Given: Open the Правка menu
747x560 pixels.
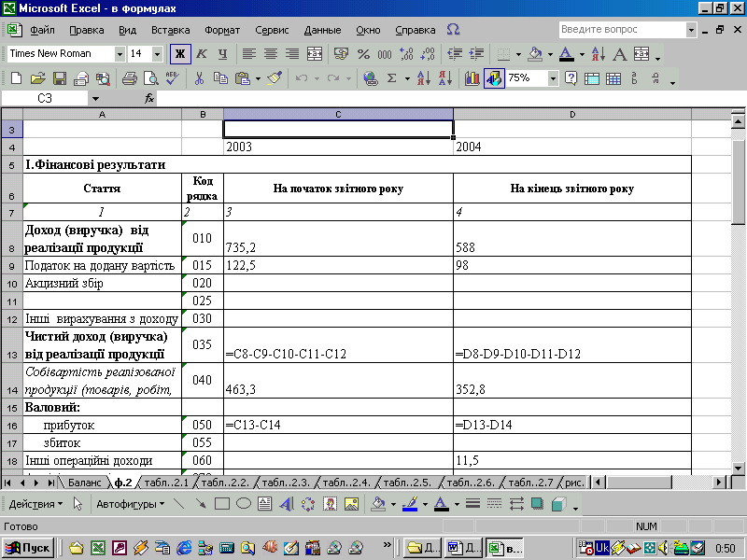Looking at the screenshot, I should coord(87,30).
